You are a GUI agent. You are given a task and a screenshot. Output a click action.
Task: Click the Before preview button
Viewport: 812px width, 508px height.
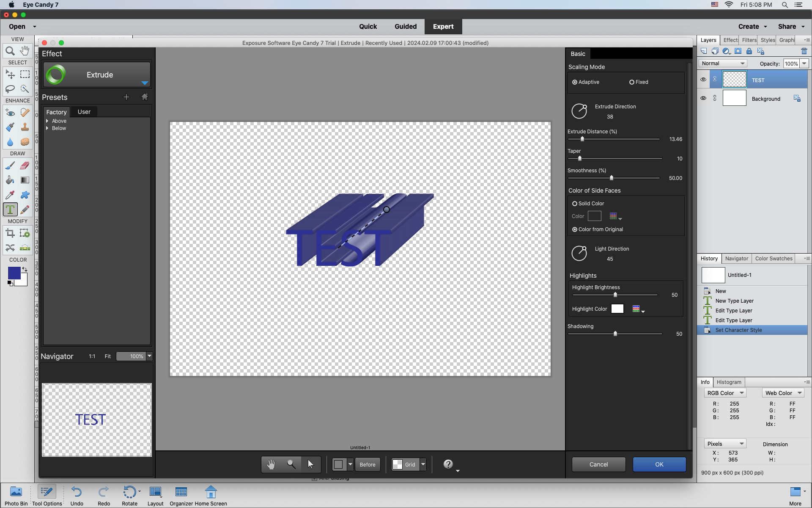(367, 464)
